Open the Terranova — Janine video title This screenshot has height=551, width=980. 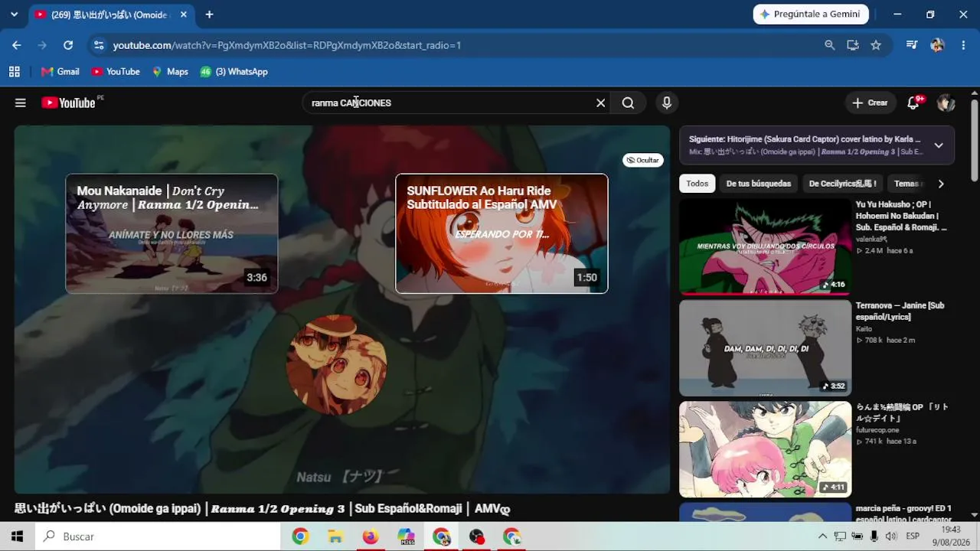(x=900, y=311)
